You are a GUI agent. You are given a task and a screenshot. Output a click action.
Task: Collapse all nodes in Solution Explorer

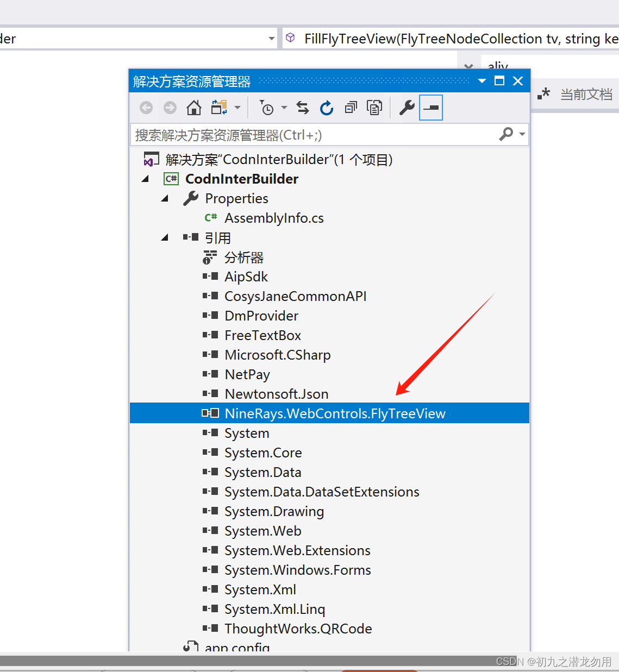pyautogui.click(x=351, y=108)
